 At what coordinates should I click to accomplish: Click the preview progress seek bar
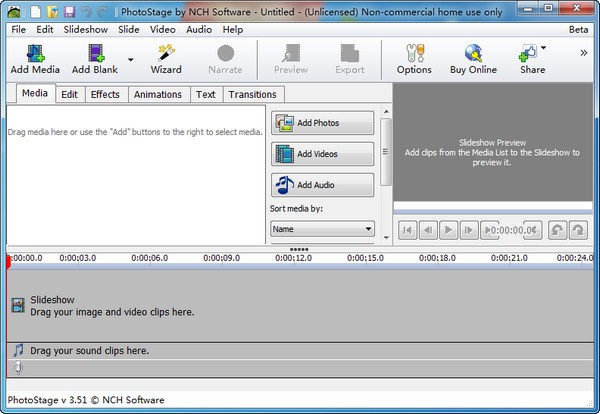click(493, 212)
